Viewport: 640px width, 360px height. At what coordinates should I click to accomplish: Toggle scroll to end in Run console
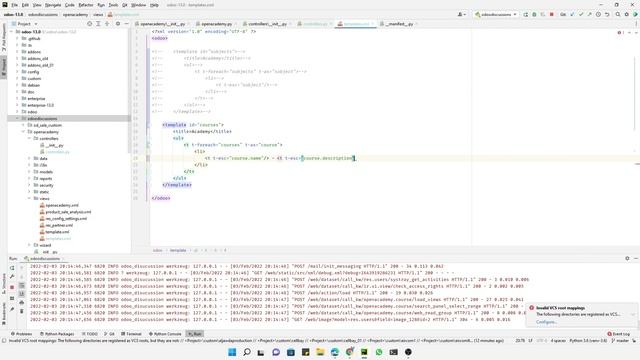pos(22,294)
